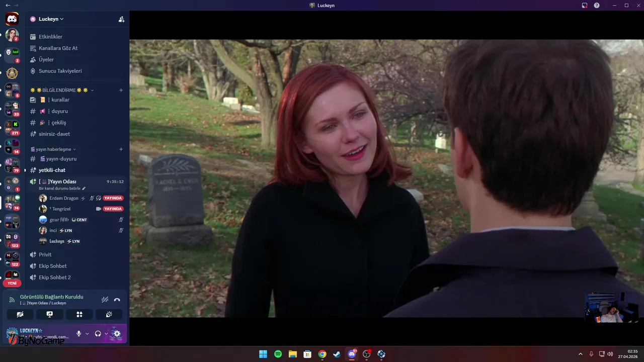
Task: Toggle screen share button in voice panel
Action: pos(49,314)
